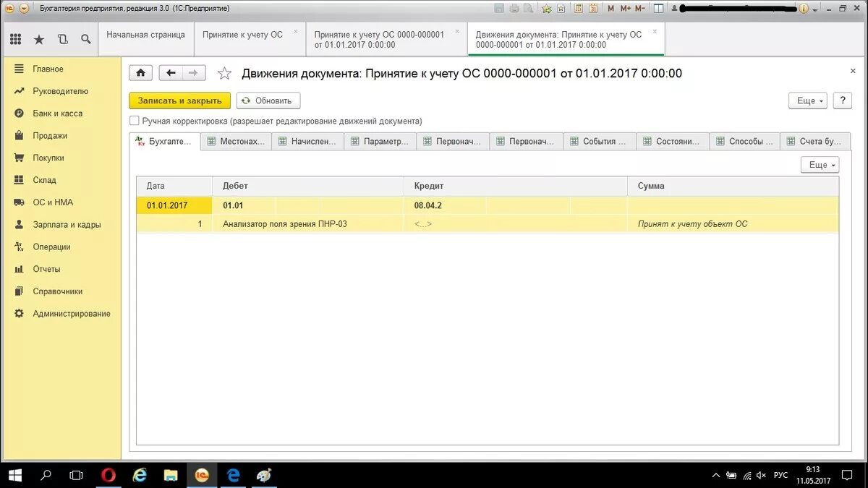Click the M memory button in title bar
The width and height of the screenshot is (868, 488).
[x=611, y=9]
